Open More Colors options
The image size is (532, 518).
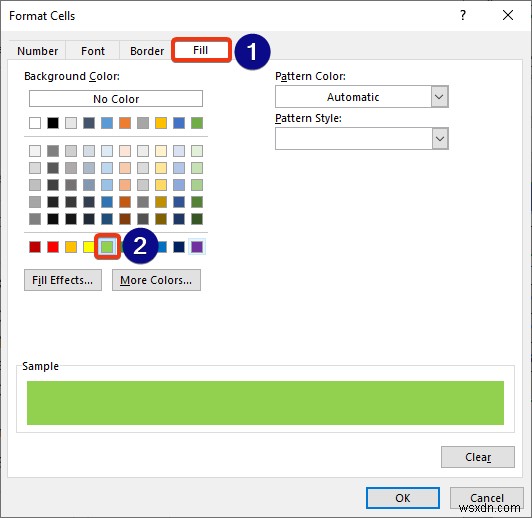coord(156,280)
